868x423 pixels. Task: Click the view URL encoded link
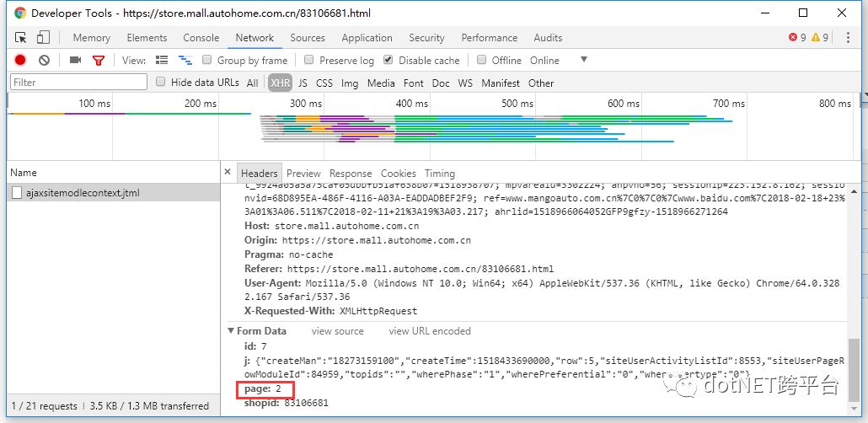pos(430,331)
